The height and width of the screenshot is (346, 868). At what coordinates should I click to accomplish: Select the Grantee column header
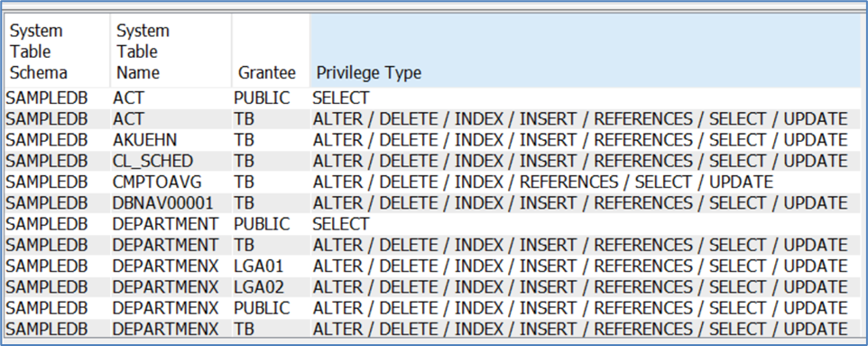[x=271, y=51]
